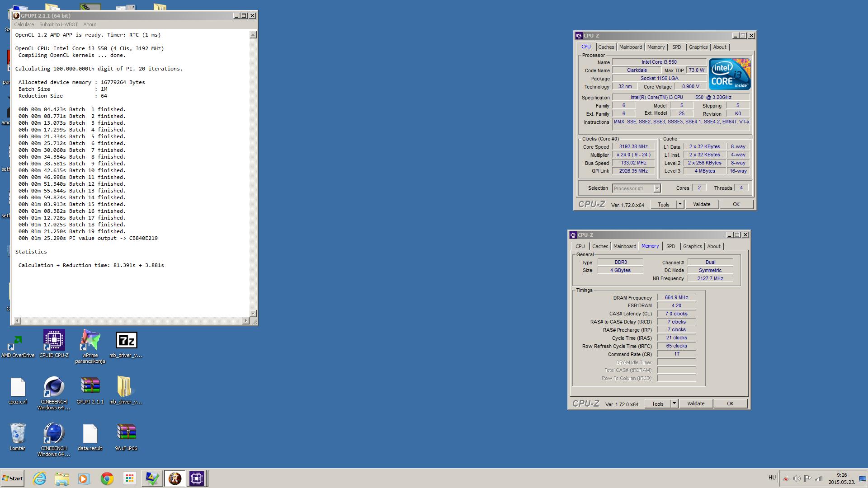
Task: Click the Calculation + Reduction time line
Action: (x=91, y=265)
